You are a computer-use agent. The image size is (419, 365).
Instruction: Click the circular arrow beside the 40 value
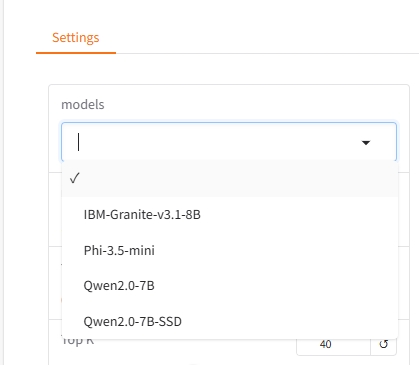coord(384,344)
